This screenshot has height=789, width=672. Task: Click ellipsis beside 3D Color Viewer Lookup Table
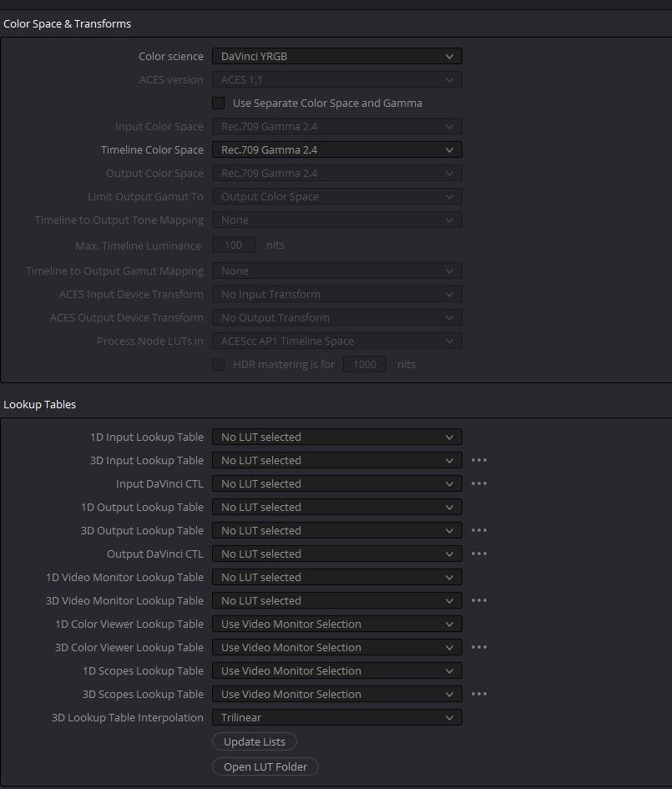tap(478, 647)
